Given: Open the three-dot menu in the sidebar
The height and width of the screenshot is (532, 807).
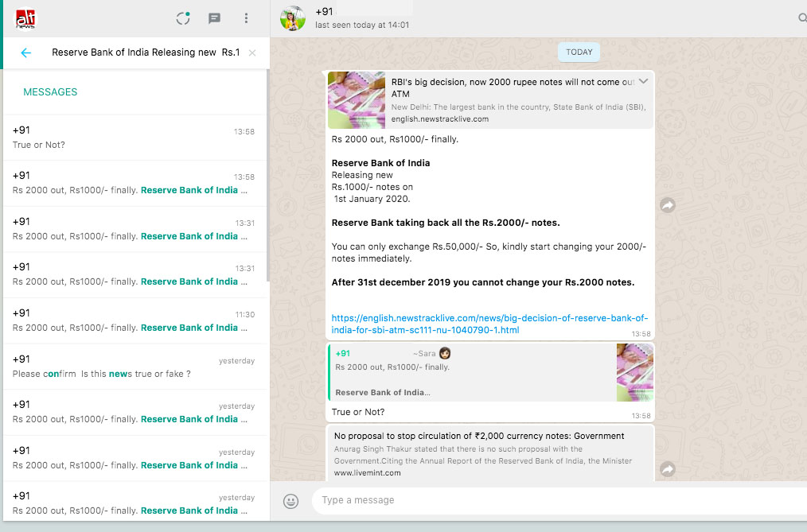Looking at the screenshot, I should 246,18.
